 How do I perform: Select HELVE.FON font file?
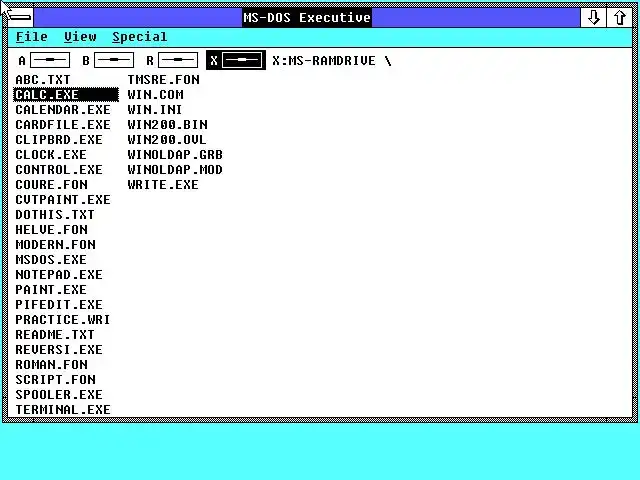point(51,230)
